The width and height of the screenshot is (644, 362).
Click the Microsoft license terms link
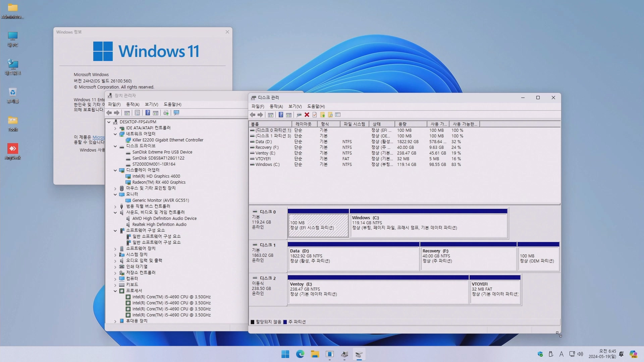(x=98, y=137)
